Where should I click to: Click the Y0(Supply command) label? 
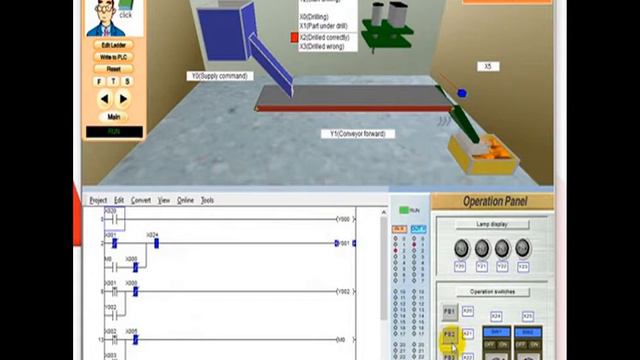[x=220, y=76]
